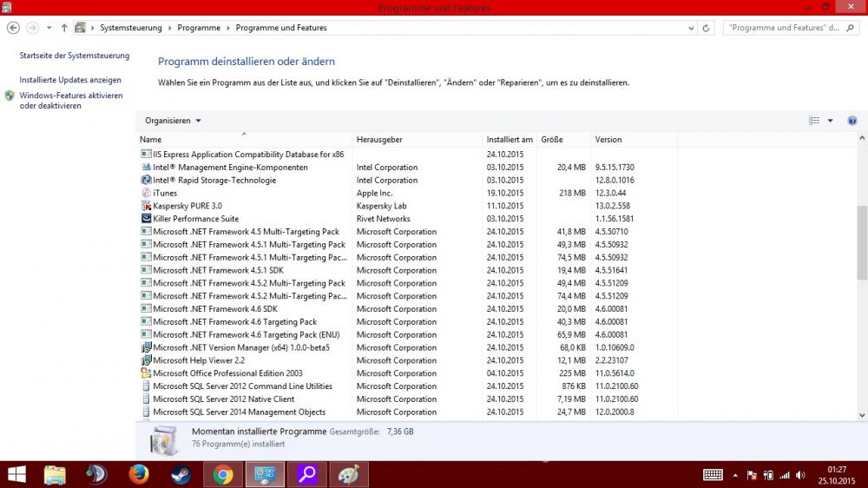This screenshot has width=868, height=488.
Task: Open help with the blue question mark
Action: (x=852, y=121)
